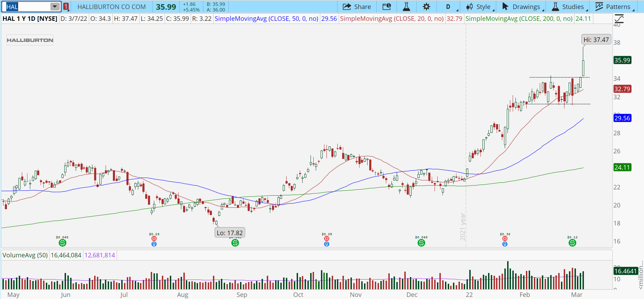Select the SimpleMovingAvg 200 study label

[519, 18]
